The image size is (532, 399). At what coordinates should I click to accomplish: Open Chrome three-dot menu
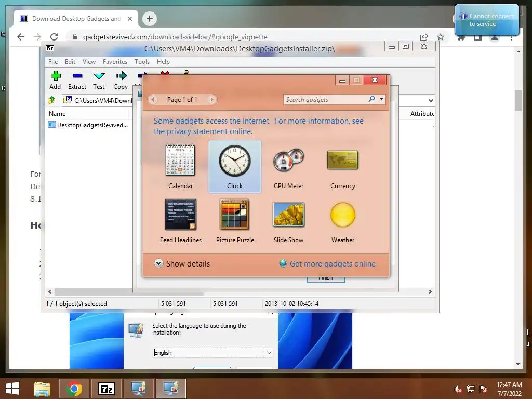pyautogui.click(x=511, y=37)
